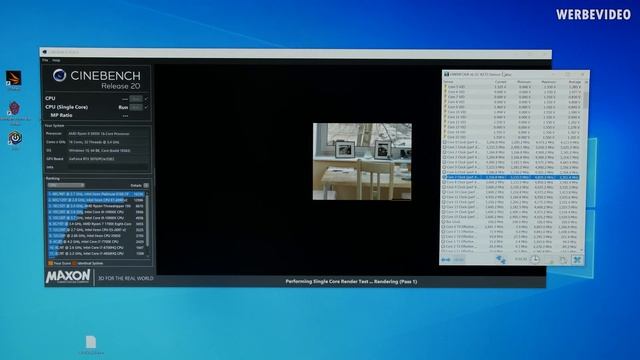Click HWiNFO second navigation arrows button
The height and width of the screenshot is (360, 640).
[459, 260]
